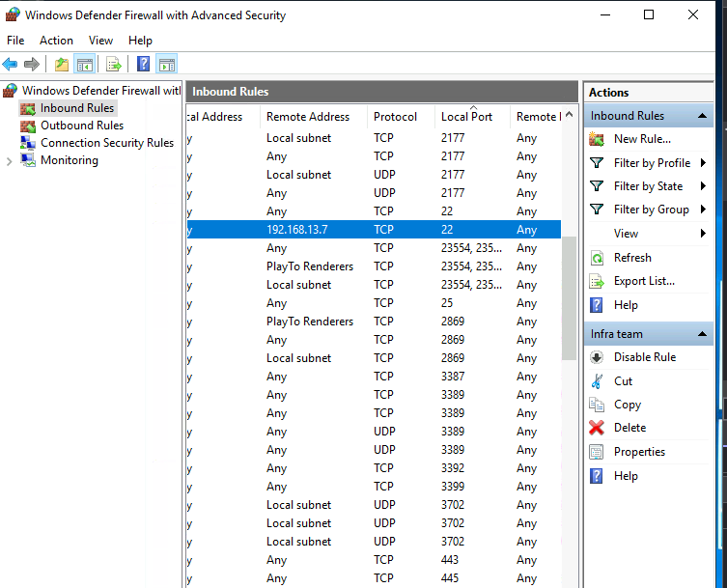Expand the Monitoring tree node

[x=9, y=161]
